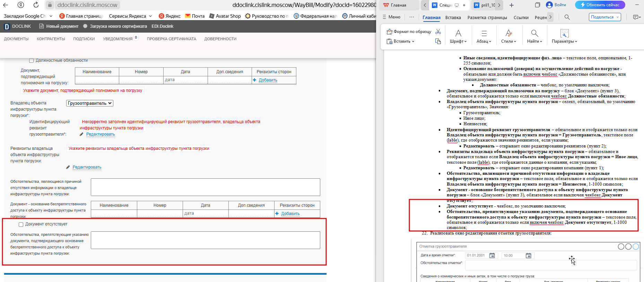The height and width of the screenshot is (282, 644).
Task: Click the Yandex home icon in browser toolbar
Action: pyautogui.click(x=21, y=5)
